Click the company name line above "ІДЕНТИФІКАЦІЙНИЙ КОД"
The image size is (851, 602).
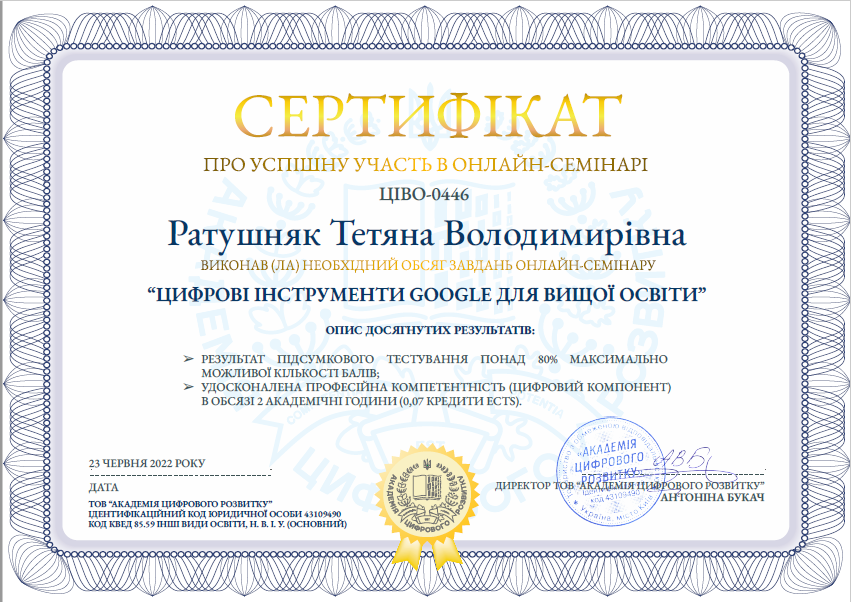(x=181, y=504)
